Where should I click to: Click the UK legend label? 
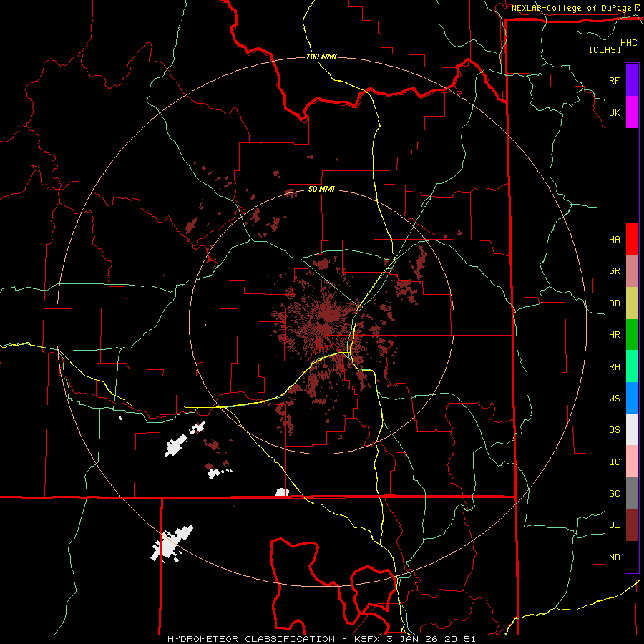[614, 112]
